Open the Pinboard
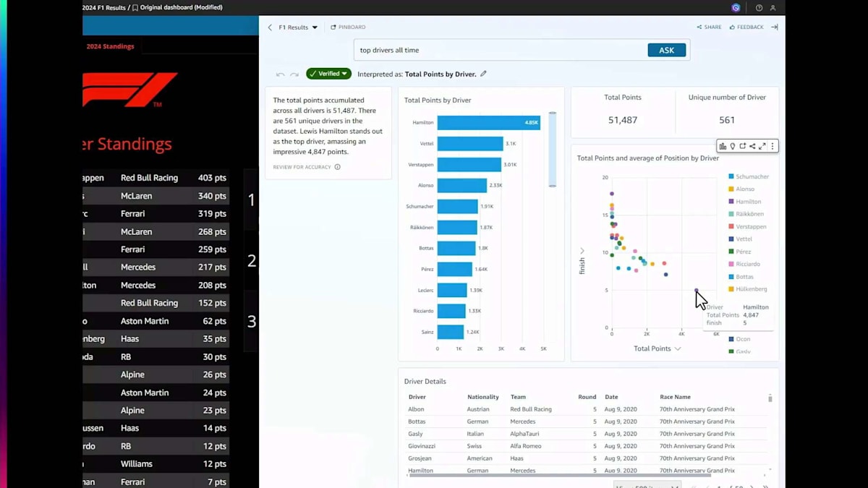This screenshot has width=868, height=488. (348, 27)
